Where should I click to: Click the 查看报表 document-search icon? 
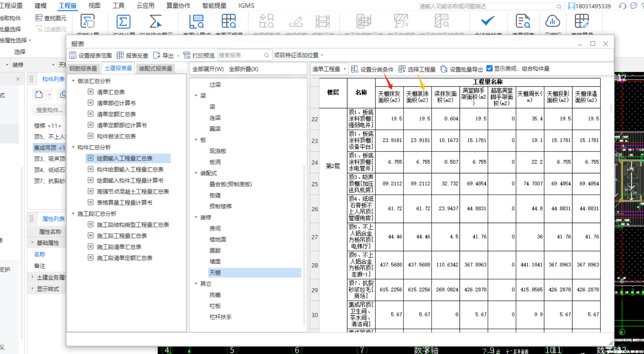523,22
